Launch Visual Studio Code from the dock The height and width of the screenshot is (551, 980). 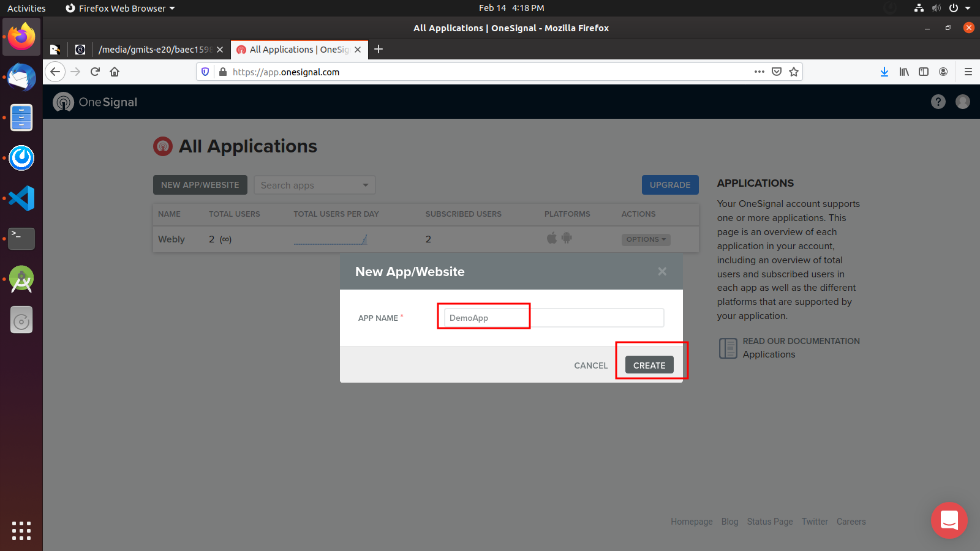[x=21, y=198]
